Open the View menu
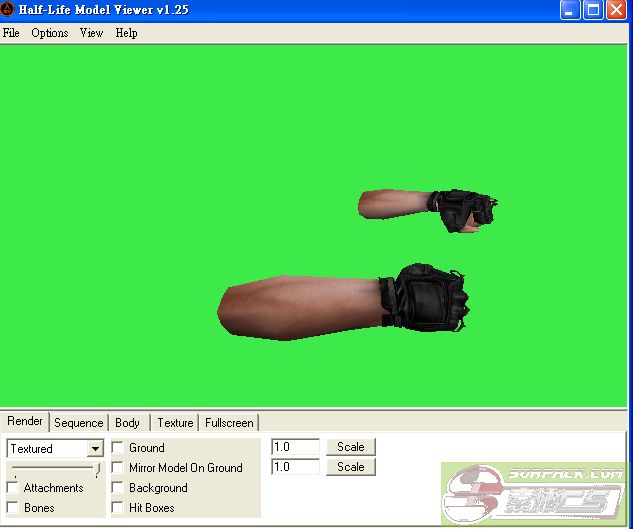The image size is (633, 529). (91, 33)
